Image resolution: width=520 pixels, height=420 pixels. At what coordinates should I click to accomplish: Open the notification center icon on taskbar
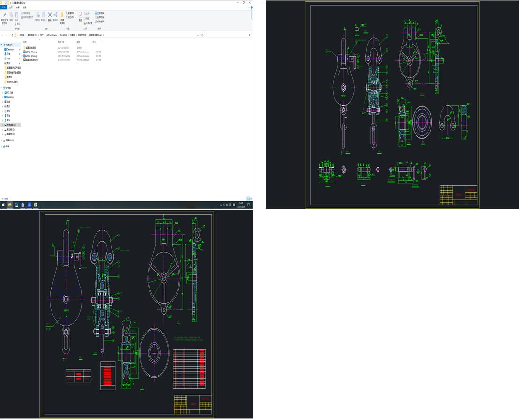tap(249, 205)
